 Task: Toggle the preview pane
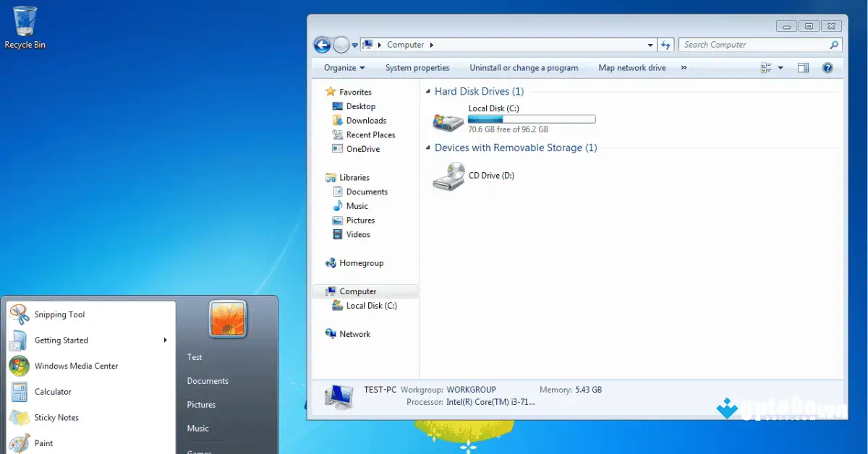tap(803, 67)
